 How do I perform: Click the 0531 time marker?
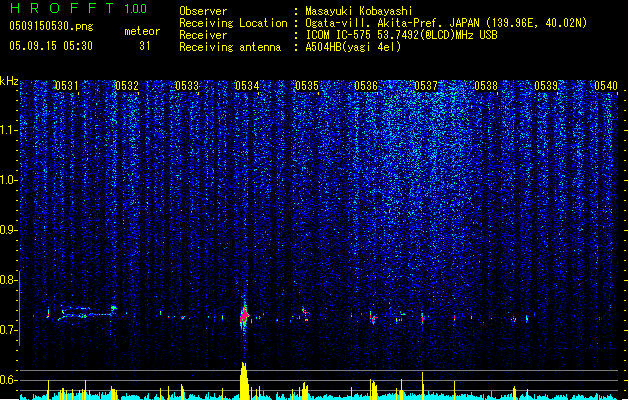pos(67,86)
